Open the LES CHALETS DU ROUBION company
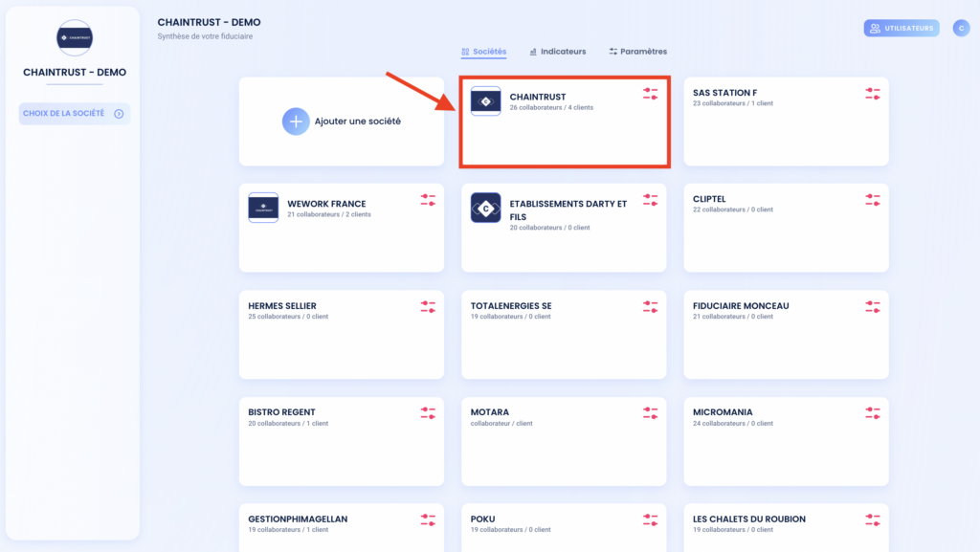This screenshot has width=980, height=552. point(748,519)
